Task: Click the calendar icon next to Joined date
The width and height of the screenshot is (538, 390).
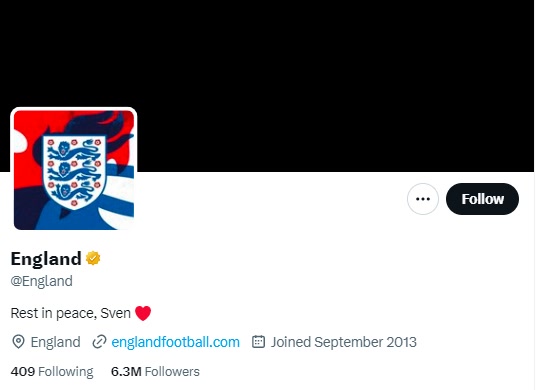Action: coord(258,342)
